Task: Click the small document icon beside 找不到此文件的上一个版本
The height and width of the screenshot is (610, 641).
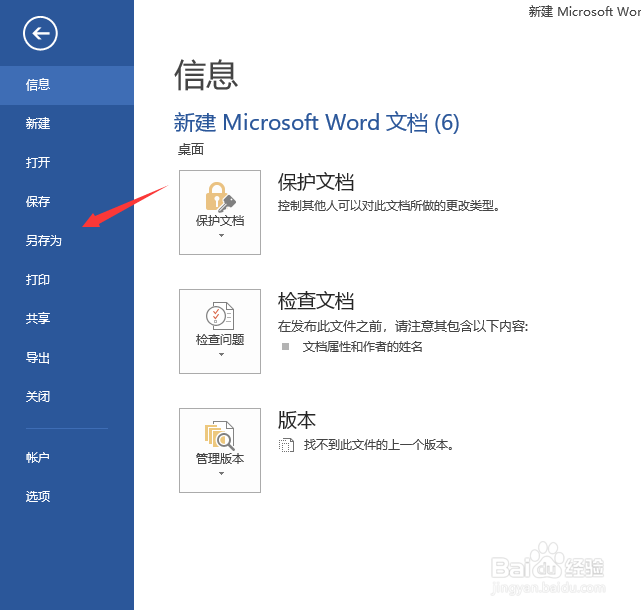Action: click(286, 445)
